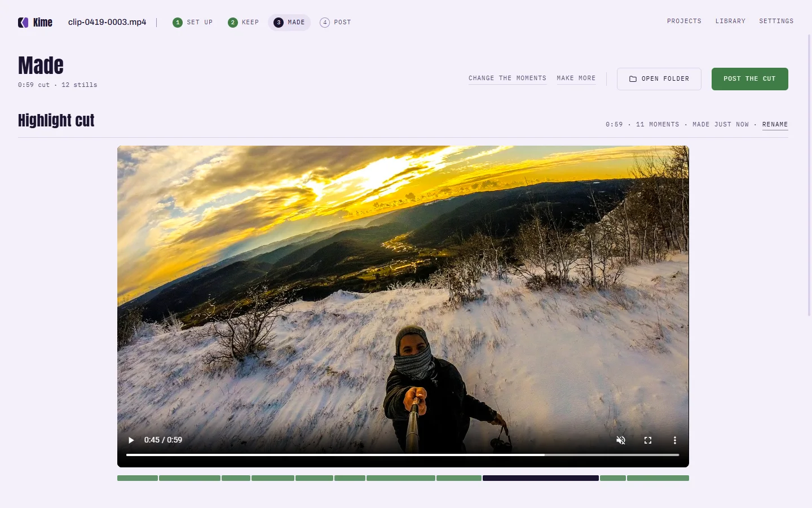Select the last moment segment
Screen dimensions: 812x508
pyautogui.click(x=658, y=478)
